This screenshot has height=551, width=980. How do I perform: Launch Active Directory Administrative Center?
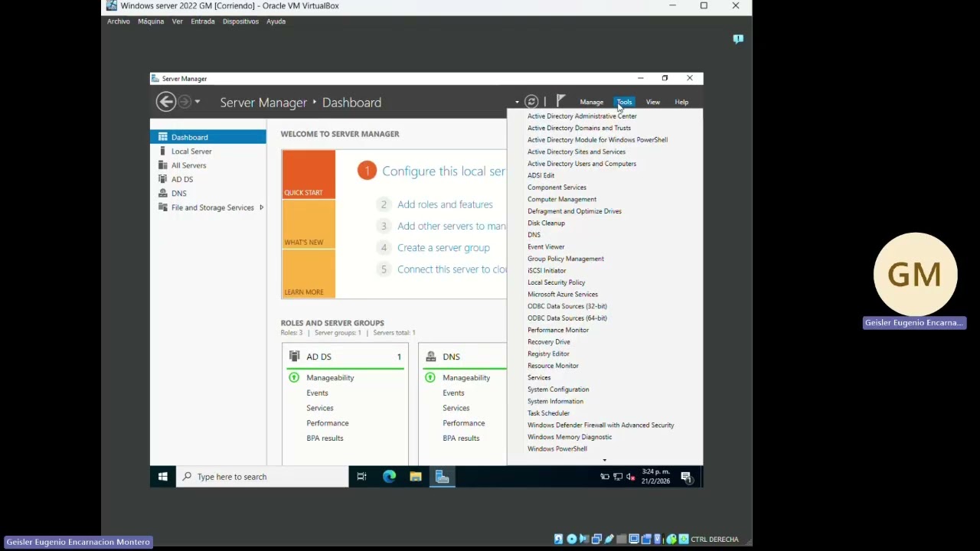coord(582,116)
